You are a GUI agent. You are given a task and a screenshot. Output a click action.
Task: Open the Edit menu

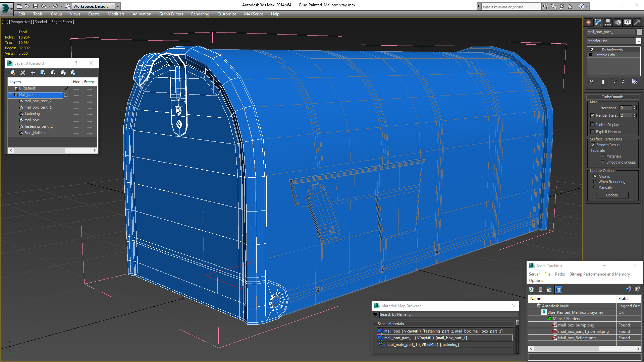[x=22, y=14]
